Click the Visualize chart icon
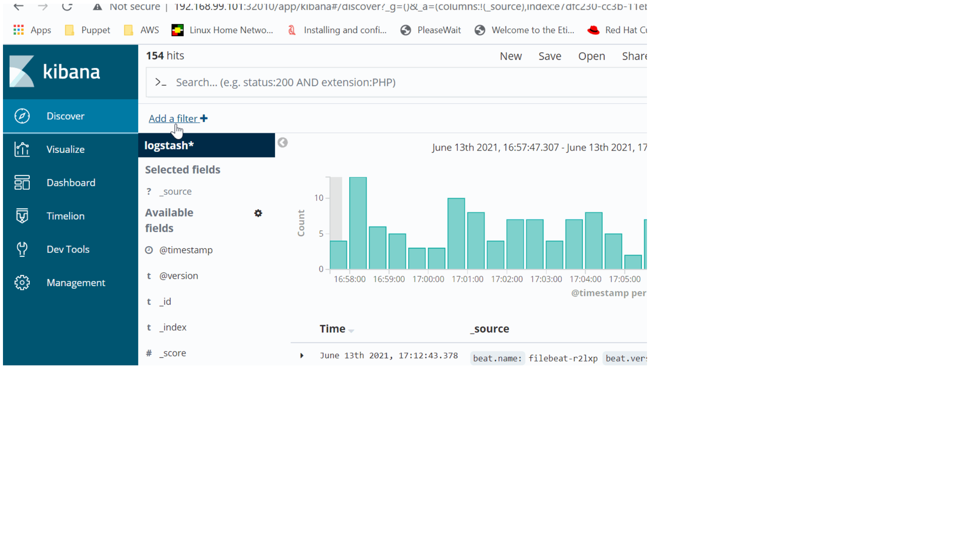 pos(22,149)
